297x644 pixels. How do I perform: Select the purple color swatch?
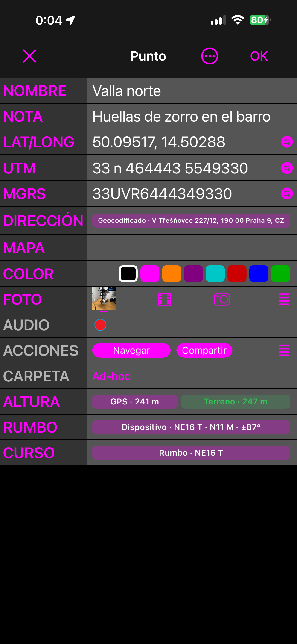pos(193,274)
